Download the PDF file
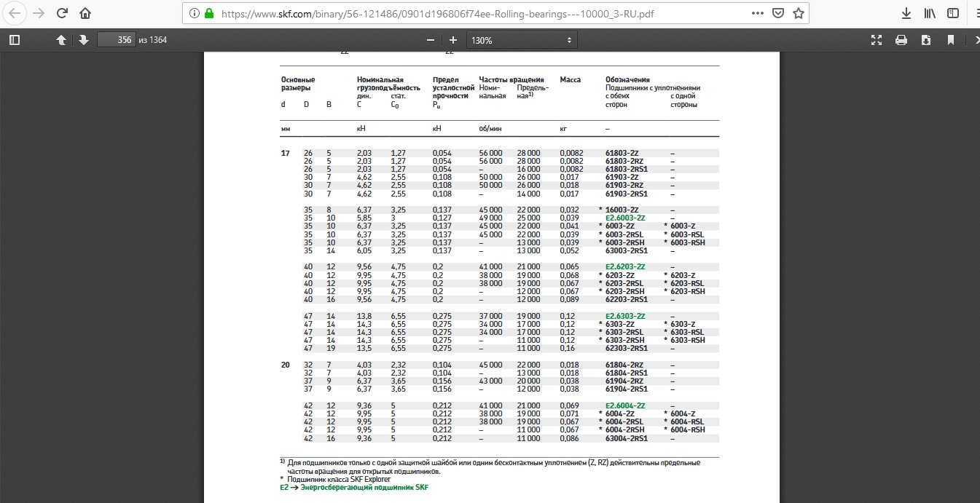The image size is (980, 503). coord(926,40)
